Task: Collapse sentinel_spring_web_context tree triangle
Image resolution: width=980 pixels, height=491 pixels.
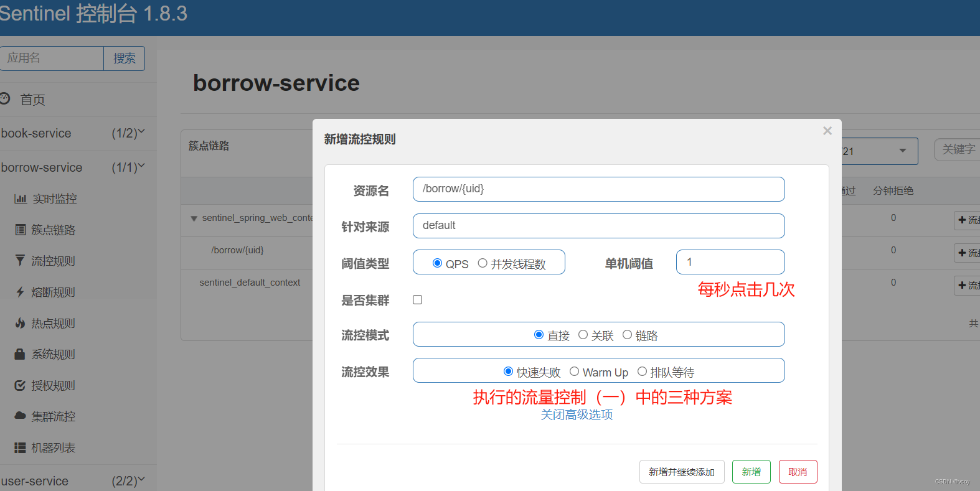Action: click(194, 218)
